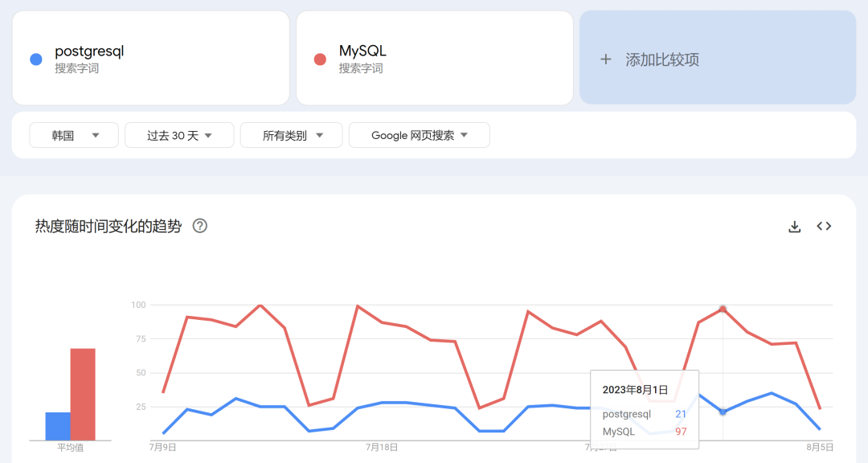Open the Google 网页搜索 search type dropdown

pyautogui.click(x=419, y=135)
